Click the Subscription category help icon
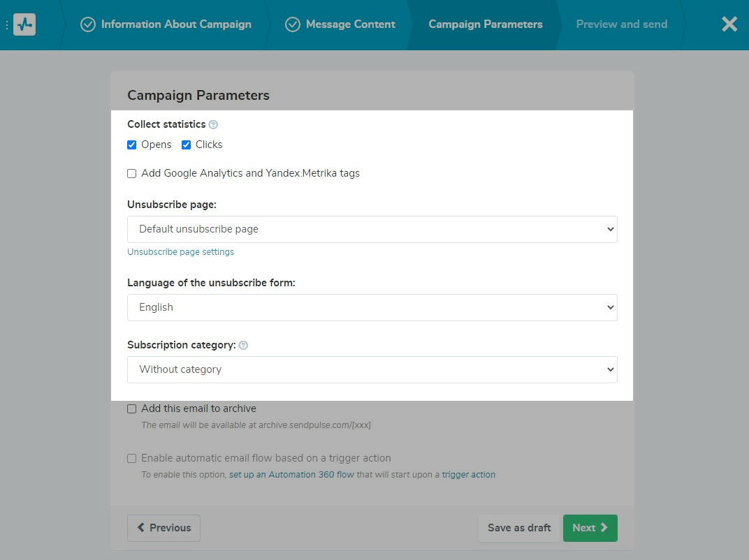Screen dimensions: 749x560 [x=243, y=346]
